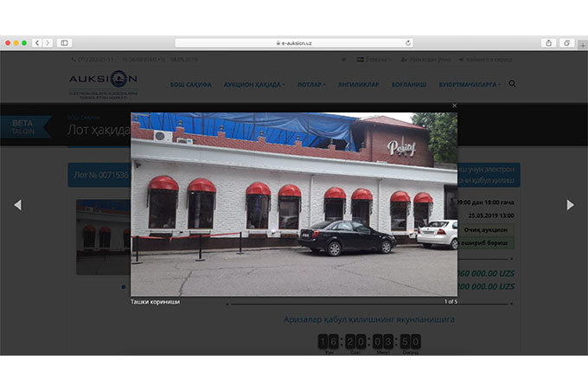This screenshot has width=588, height=392.
Task: Go forward using Safari's forward arrow
Action: (48, 42)
